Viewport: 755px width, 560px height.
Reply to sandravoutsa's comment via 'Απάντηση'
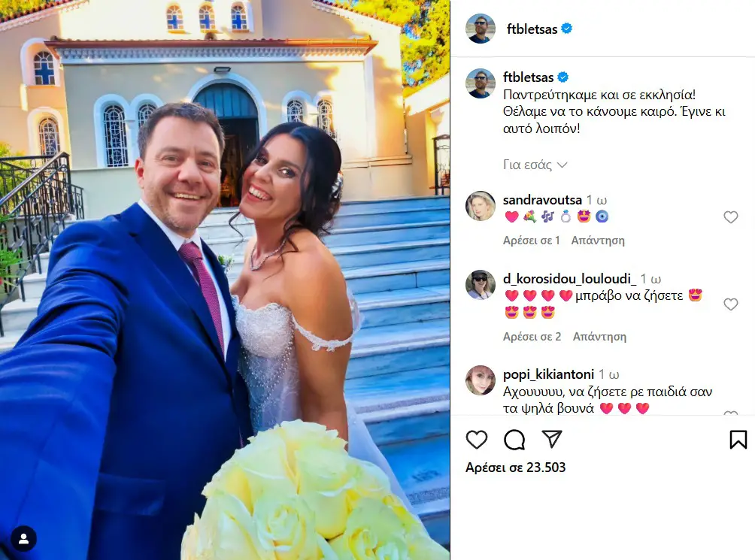598,240
